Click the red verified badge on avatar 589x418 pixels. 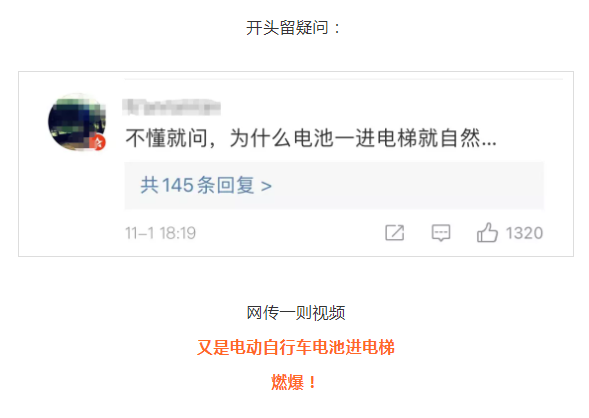tap(99, 143)
